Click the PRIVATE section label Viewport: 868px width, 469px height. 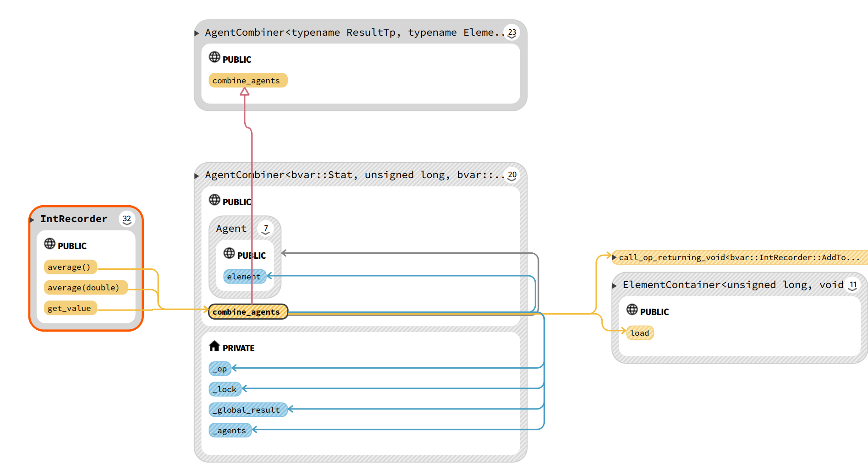[x=239, y=348]
